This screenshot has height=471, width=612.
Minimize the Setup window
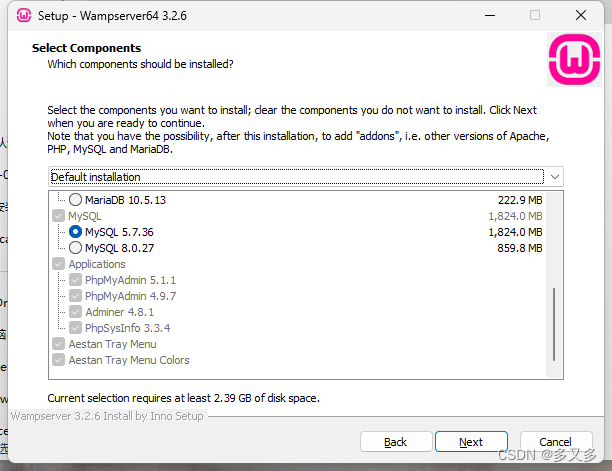point(490,16)
